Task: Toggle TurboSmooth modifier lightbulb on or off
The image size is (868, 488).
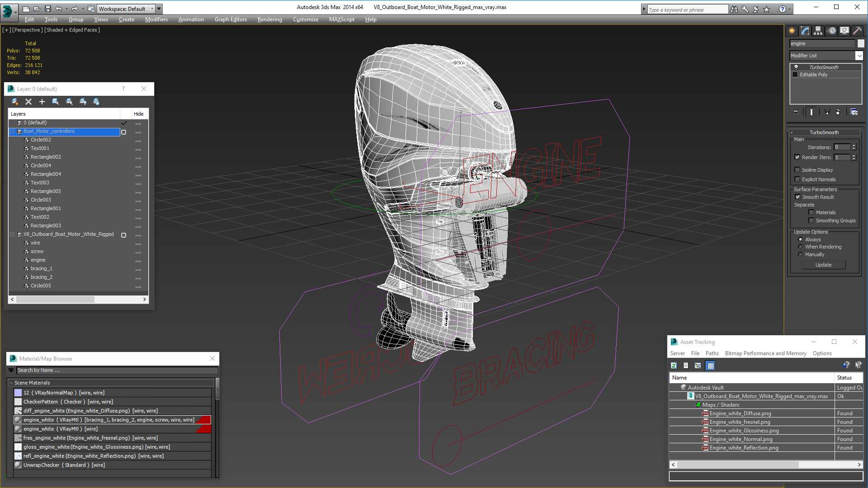Action: 796,67
